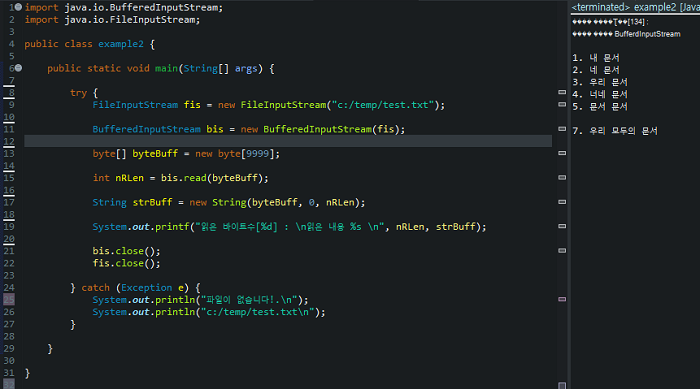The image size is (700, 389).
Task: Click ruler marker beside printf statement line
Action: (562, 226)
